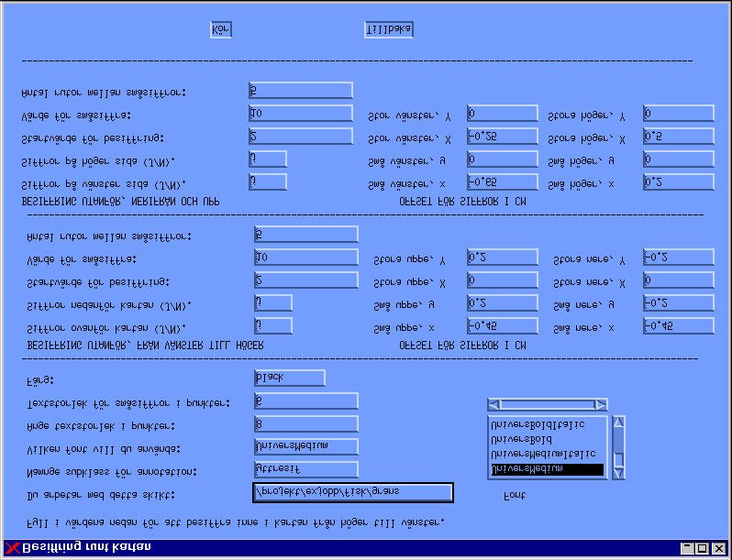Click the X application icon in title bar
The image size is (732, 560).
coord(13,548)
